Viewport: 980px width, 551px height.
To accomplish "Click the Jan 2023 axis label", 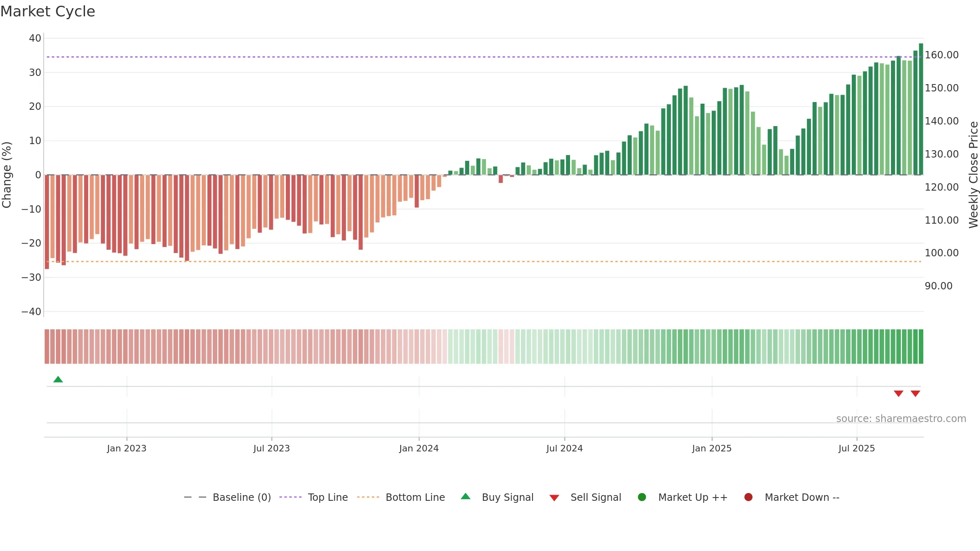I will click(x=127, y=448).
